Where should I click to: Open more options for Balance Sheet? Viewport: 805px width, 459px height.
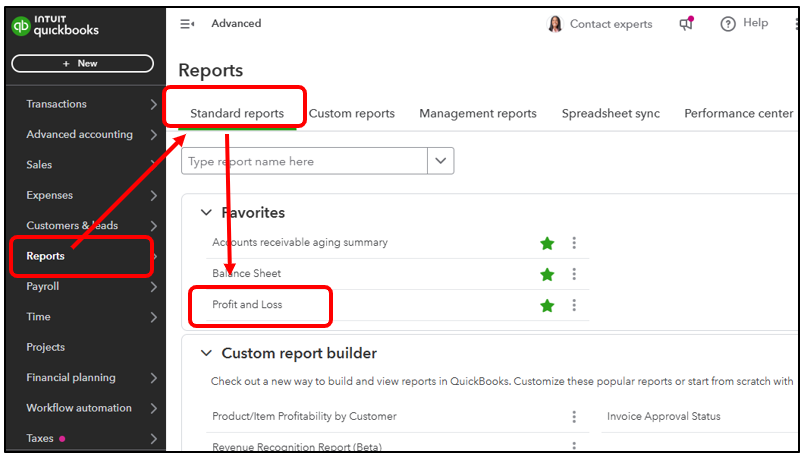point(574,274)
